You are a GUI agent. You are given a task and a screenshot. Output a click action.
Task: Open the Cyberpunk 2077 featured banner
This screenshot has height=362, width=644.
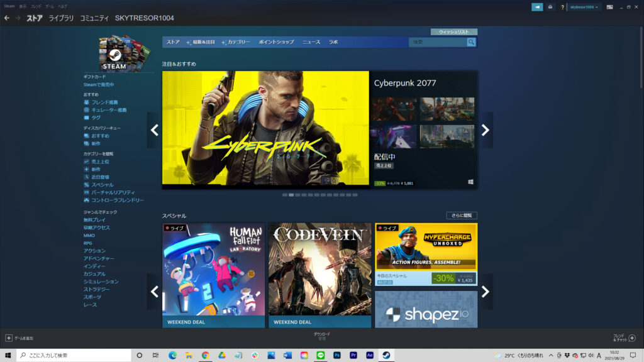pyautogui.click(x=265, y=128)
